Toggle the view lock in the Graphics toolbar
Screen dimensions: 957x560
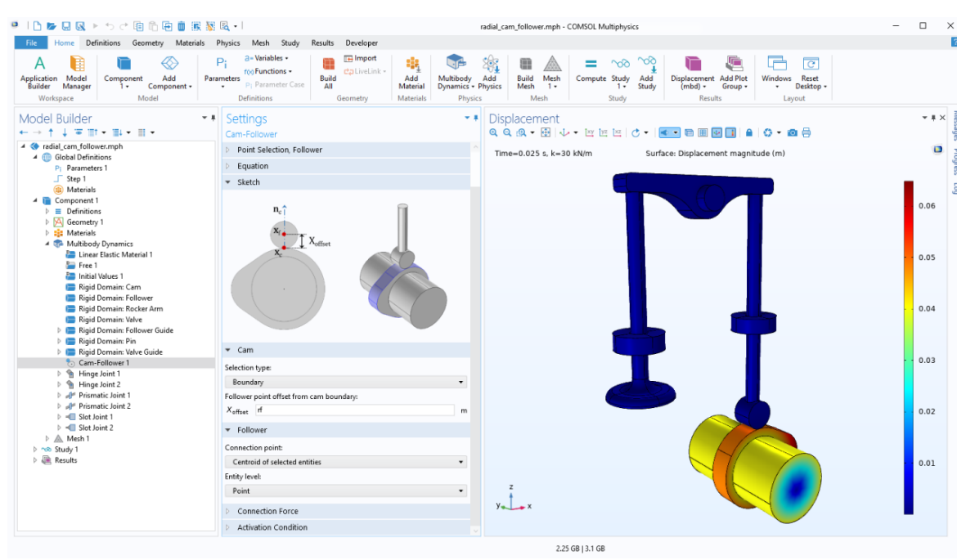click(749, 133)
